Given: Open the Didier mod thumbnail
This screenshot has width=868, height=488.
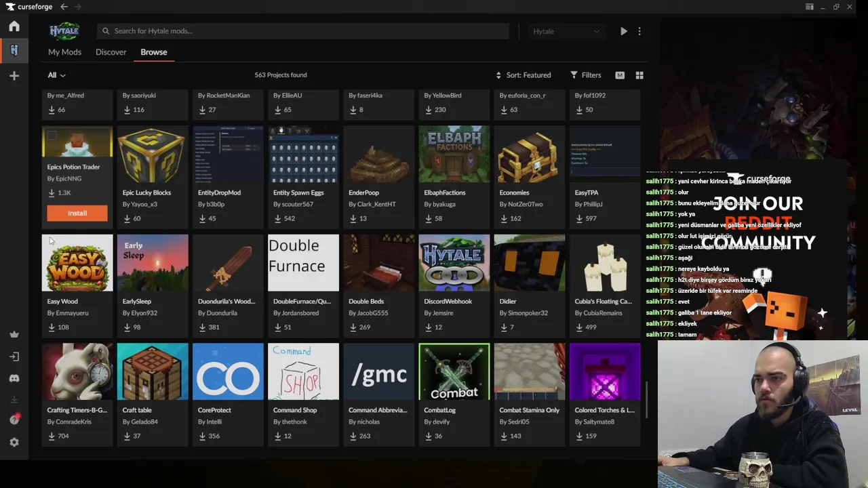Looking at the screenshot, I should coord(530,263).
